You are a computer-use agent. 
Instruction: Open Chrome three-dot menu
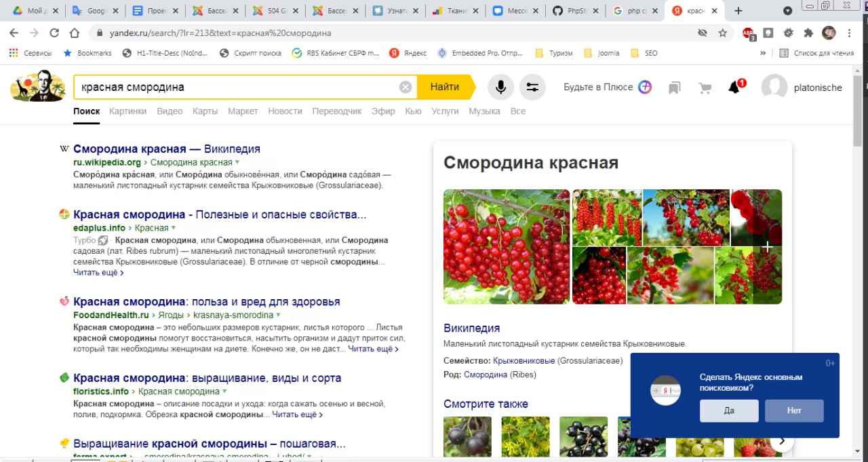tap(850, 33)
